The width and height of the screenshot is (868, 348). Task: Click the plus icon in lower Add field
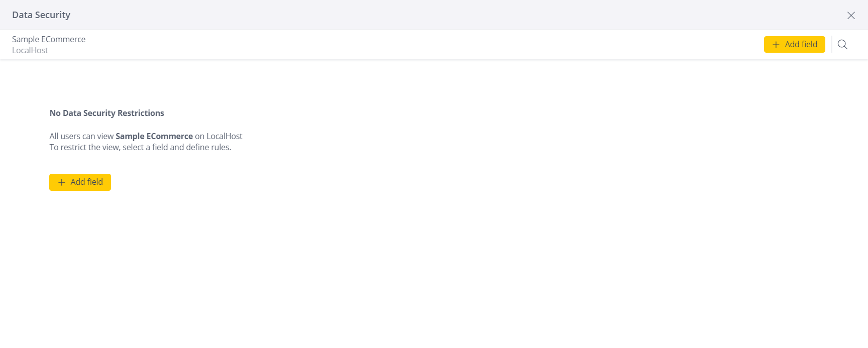point(62,182)
